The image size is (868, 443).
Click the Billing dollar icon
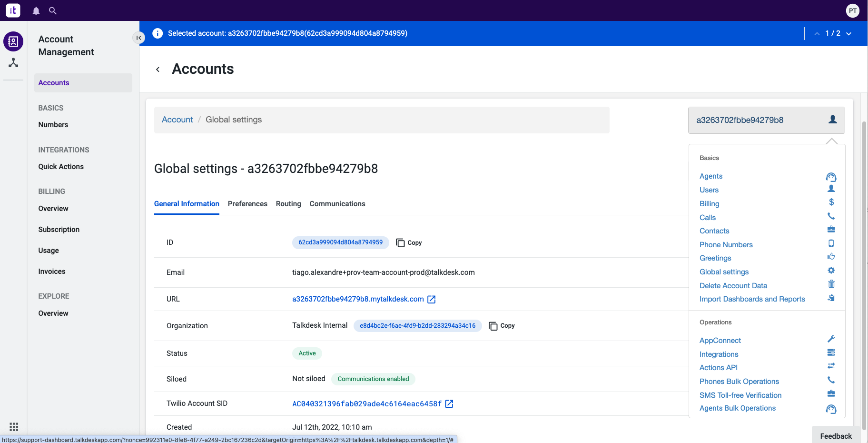click(x=831, y=202)
